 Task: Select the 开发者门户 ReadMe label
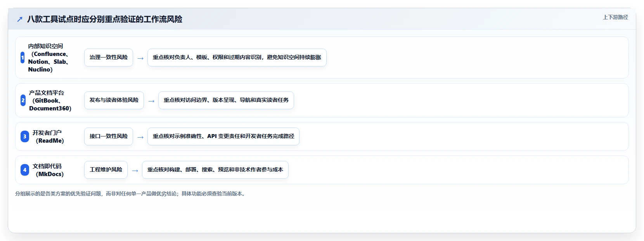coord(48,136)
